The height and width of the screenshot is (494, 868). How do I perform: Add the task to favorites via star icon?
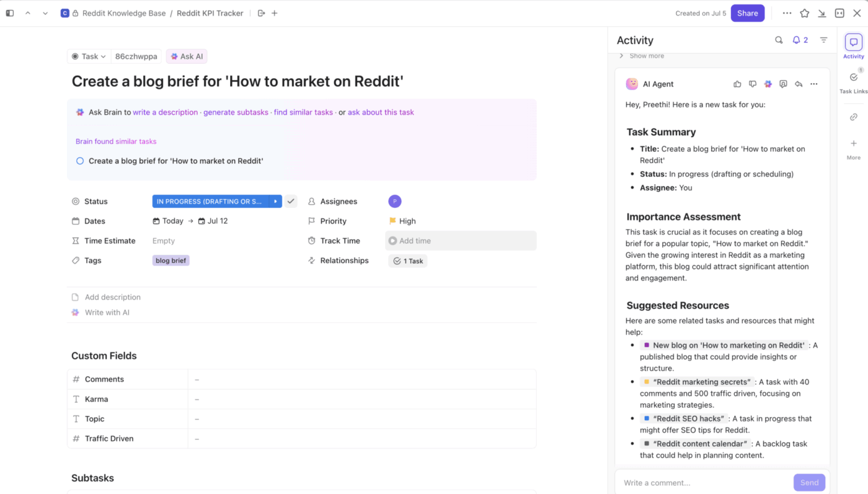804,12
